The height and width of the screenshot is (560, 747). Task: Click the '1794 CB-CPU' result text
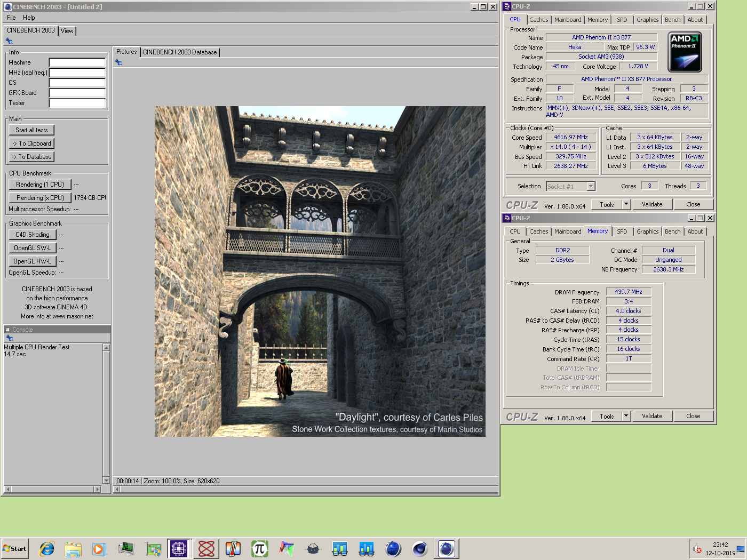tap(90, 198)
